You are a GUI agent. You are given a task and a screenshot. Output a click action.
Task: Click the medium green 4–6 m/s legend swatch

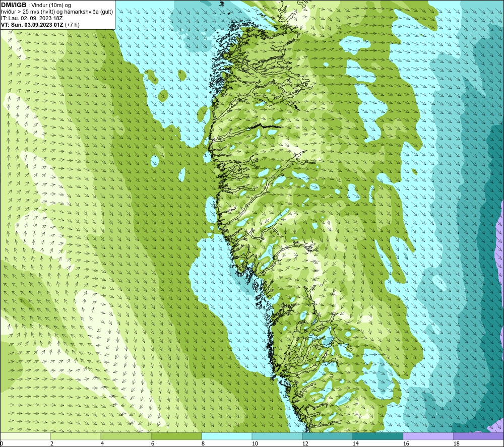tap(125, 436)
